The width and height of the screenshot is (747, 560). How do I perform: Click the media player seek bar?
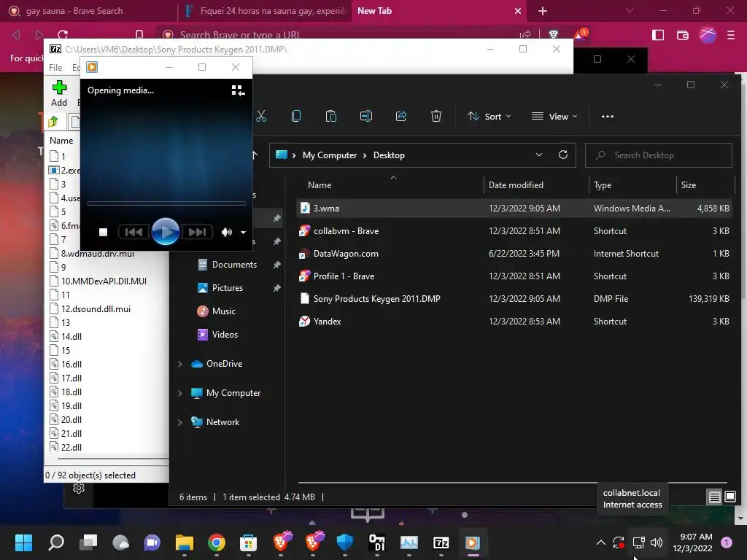[166, 204]
